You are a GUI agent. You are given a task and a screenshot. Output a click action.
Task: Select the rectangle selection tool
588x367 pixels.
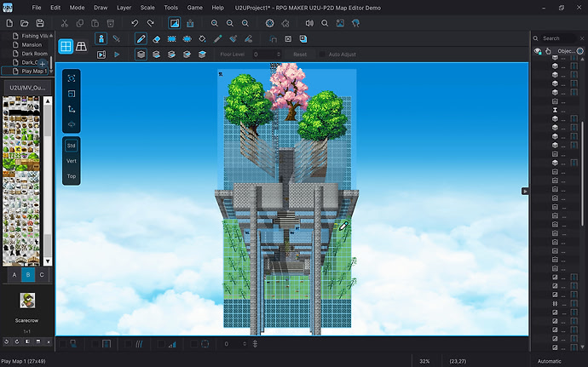pos(172,39)
